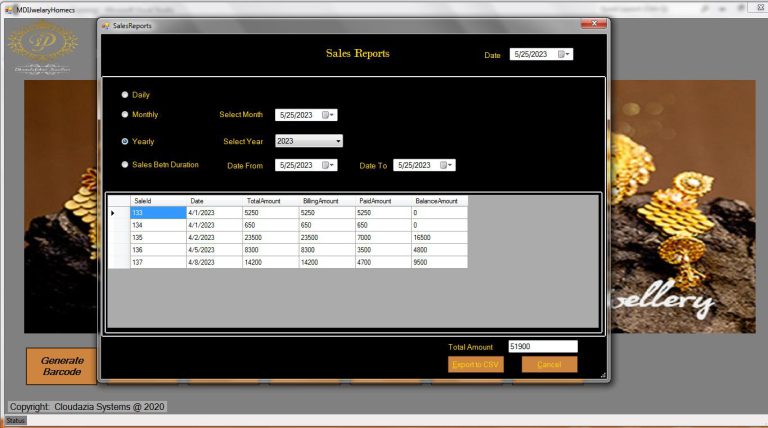The width and height of the screenshot is (768, 428).
Task: Click date cell 4/5/2023
Action: (x=214, y=250)
